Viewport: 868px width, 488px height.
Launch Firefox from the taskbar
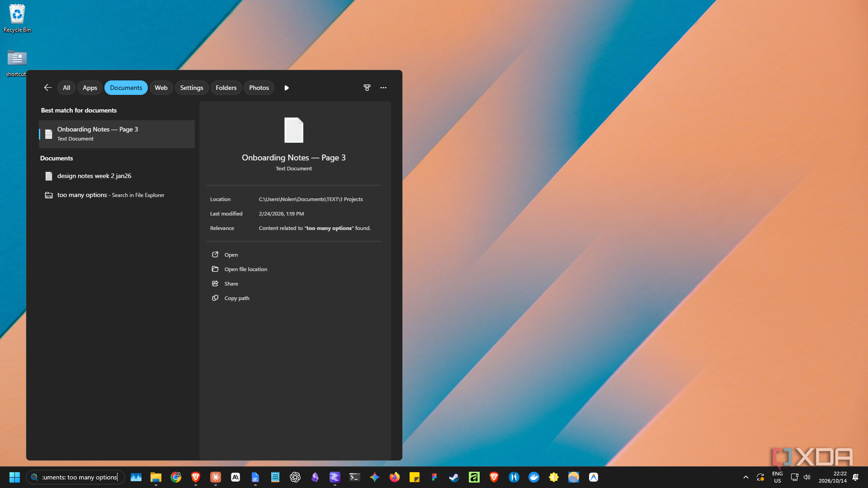(395, 477)
